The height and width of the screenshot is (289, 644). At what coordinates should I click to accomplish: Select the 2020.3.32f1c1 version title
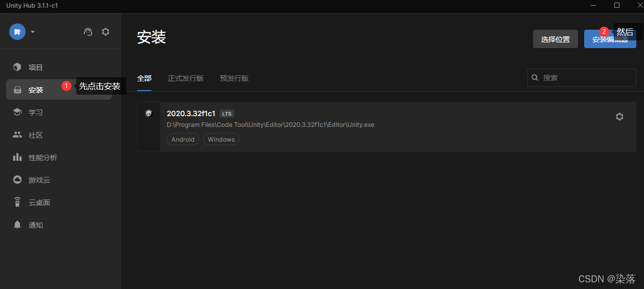pos(191,114)
